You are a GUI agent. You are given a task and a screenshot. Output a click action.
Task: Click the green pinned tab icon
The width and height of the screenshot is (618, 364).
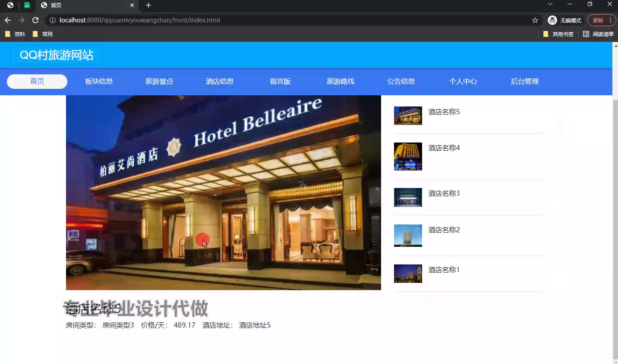point(27,5)
